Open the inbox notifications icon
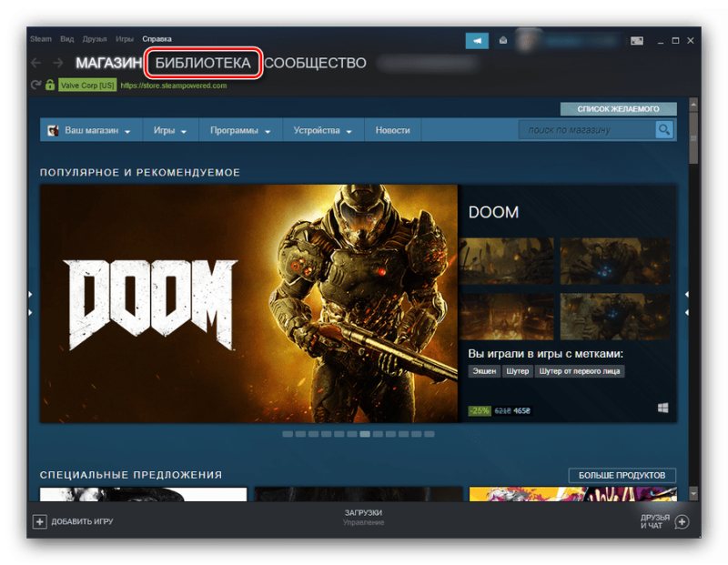728x565 pixels. coord(503,41)
